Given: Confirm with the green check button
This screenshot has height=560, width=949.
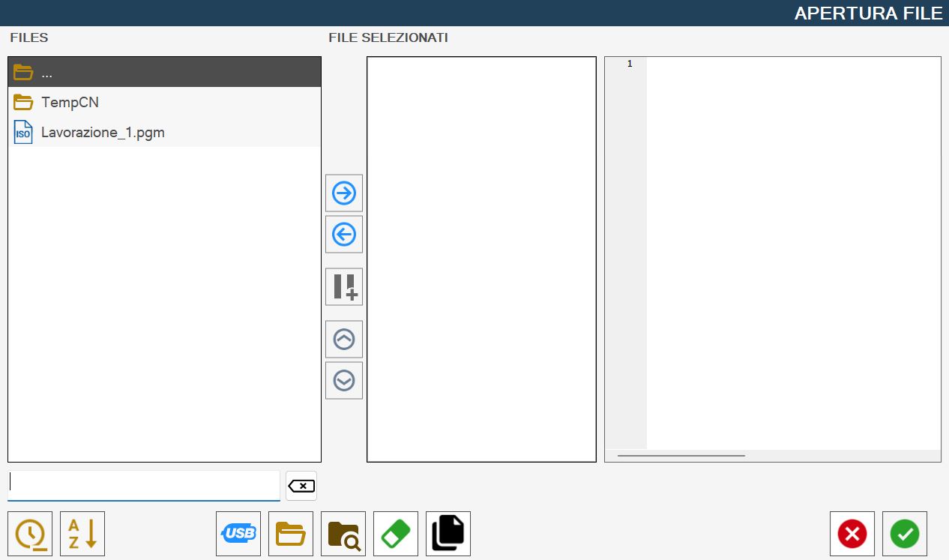Looking at the screenshot, I should (905, 534).
